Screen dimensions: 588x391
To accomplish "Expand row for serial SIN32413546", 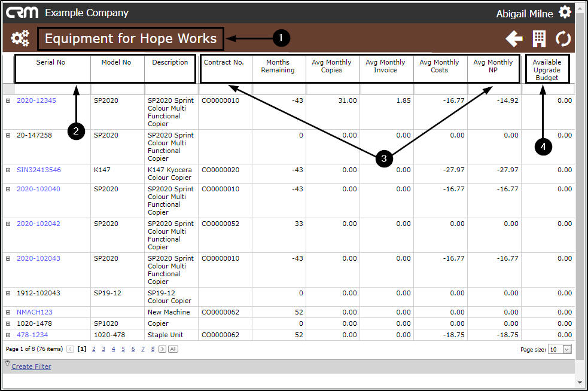I will [8, 170].
